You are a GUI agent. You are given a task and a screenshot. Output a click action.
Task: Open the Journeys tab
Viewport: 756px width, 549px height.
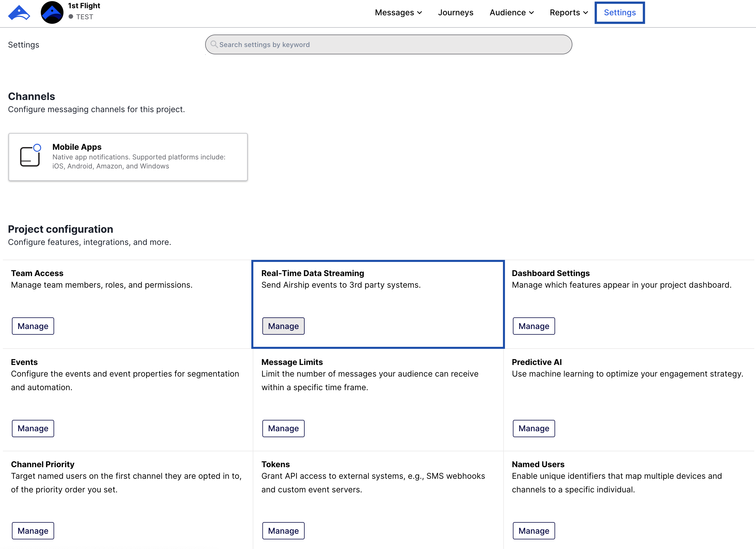(455, 13)
